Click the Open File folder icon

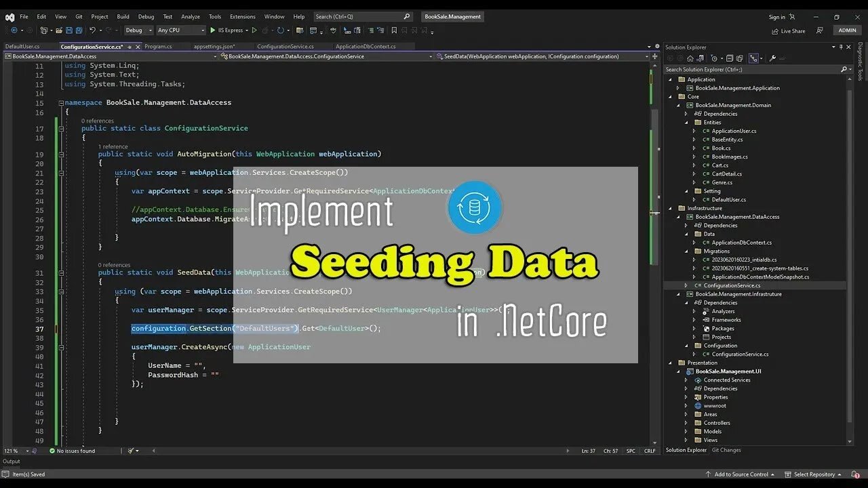tap(59, 30)
